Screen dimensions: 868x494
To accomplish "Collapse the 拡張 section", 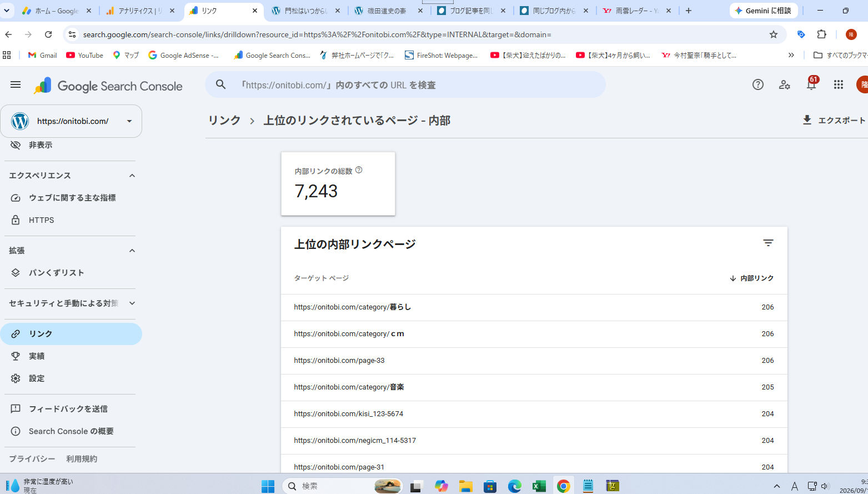I will tap(132, 251).
